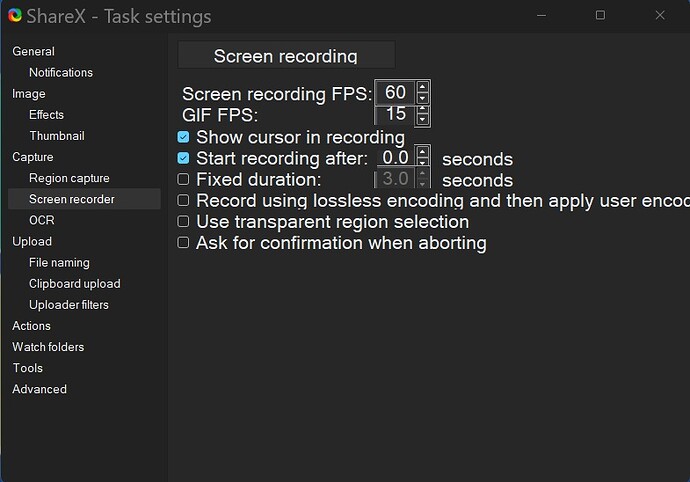Open the Advanced settings page
The width and height of the screenshot is (690, 482).
39,389
